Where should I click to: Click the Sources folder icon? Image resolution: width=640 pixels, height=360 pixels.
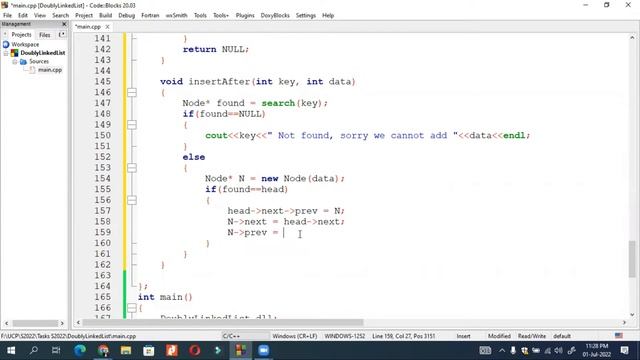[23, 61]
